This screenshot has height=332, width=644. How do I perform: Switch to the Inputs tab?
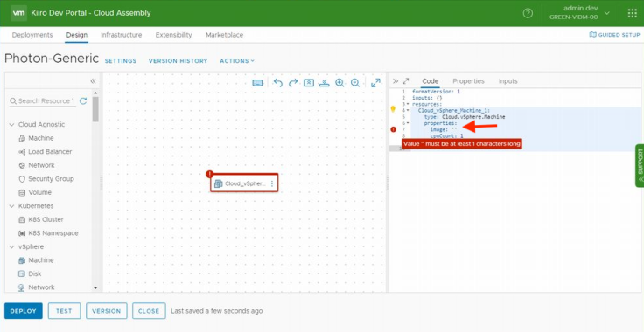[507, 81]
